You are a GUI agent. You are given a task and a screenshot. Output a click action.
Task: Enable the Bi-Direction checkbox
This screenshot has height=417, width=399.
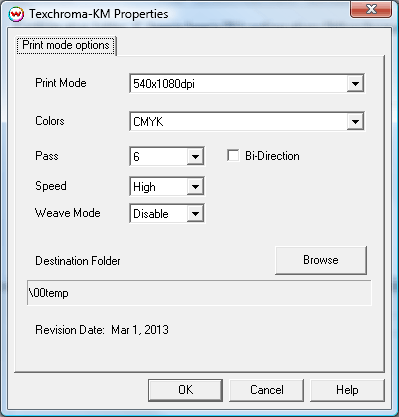pos(233,156)
